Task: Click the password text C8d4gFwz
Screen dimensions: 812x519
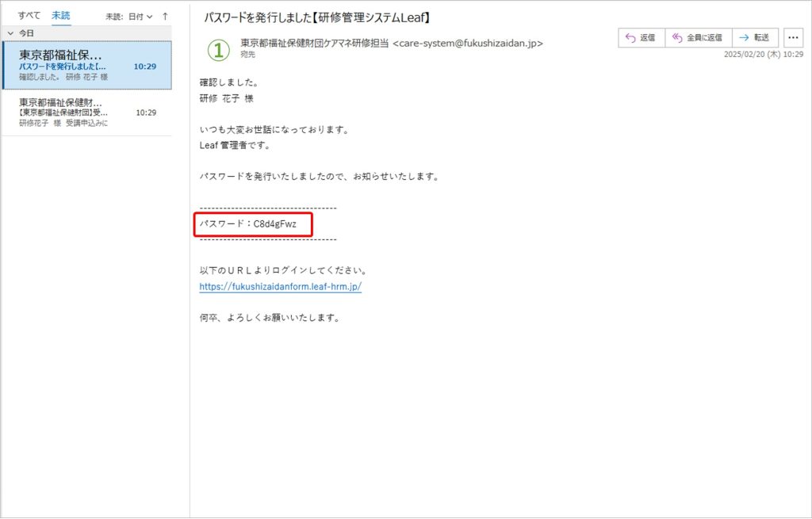Action: pos(274,224)
